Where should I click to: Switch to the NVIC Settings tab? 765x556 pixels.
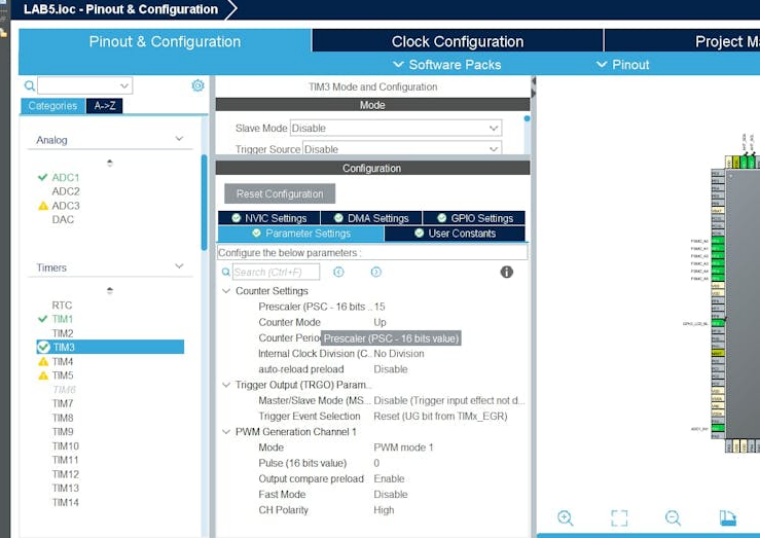(268, 218)
